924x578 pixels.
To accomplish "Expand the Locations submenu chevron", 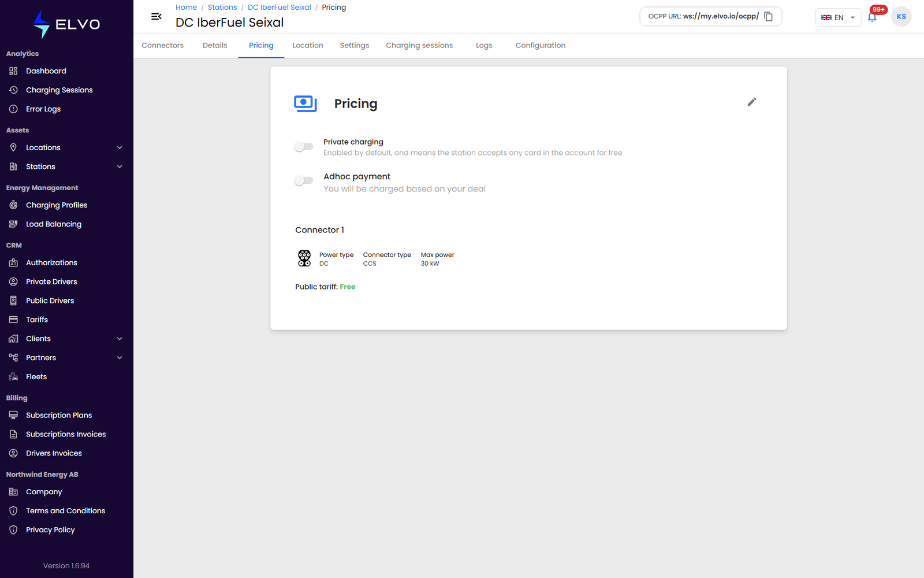I will click(120, 147).
